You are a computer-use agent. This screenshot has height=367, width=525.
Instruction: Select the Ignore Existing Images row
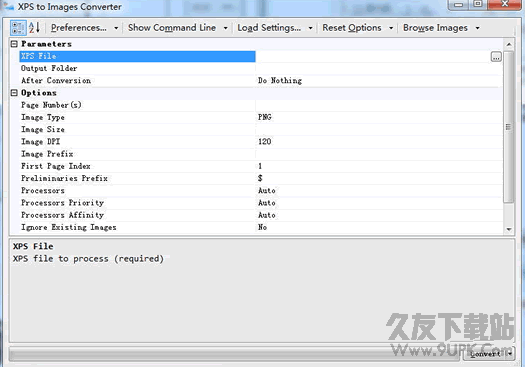261,227
